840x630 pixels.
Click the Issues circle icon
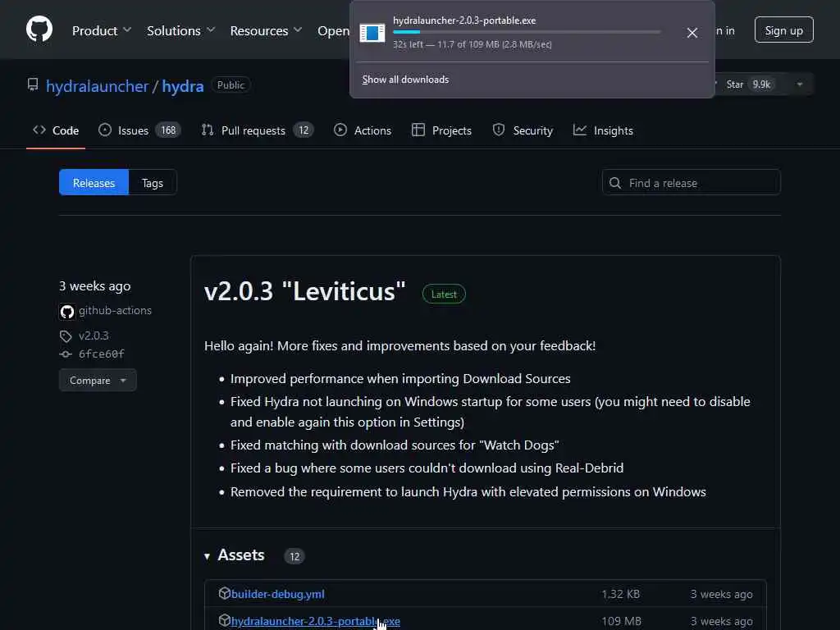click(105, 130)
